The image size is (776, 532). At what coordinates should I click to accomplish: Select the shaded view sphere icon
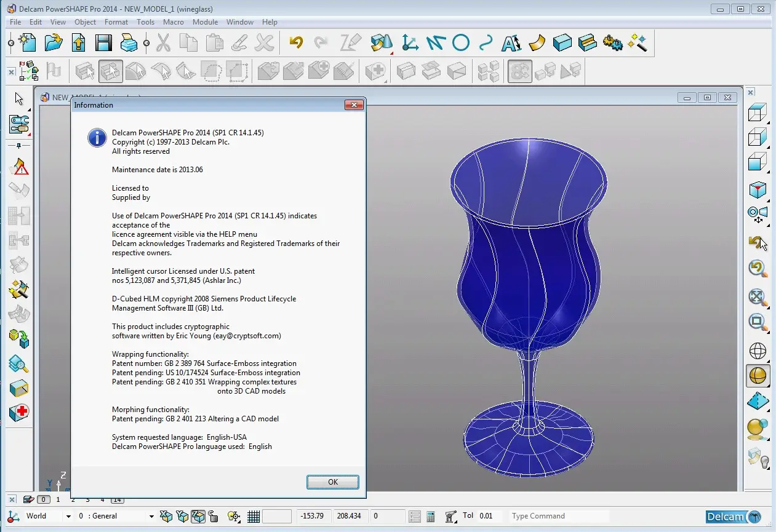(x=757, y=375)
